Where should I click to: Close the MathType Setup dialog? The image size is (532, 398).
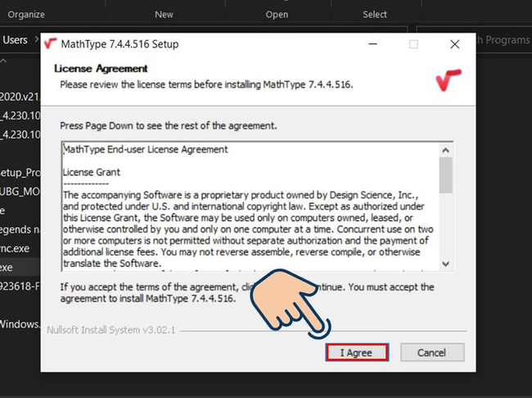point(454,43)
